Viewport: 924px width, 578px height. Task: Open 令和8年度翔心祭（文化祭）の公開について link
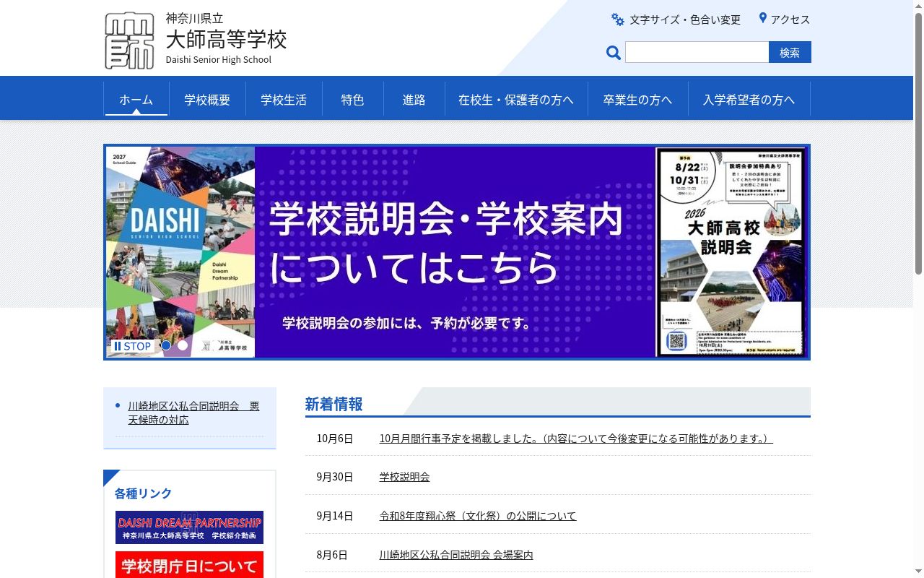point(478,516)
